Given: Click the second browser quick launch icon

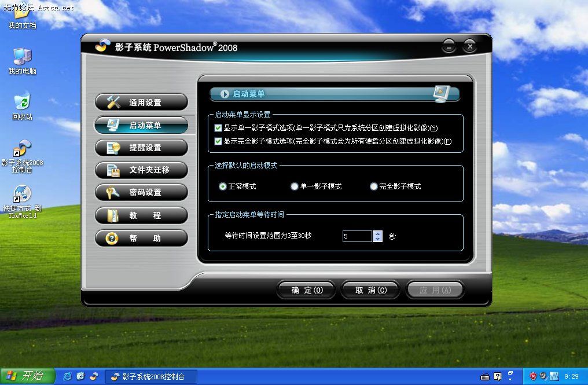Looking at the screenshot, I should (80, 376).
